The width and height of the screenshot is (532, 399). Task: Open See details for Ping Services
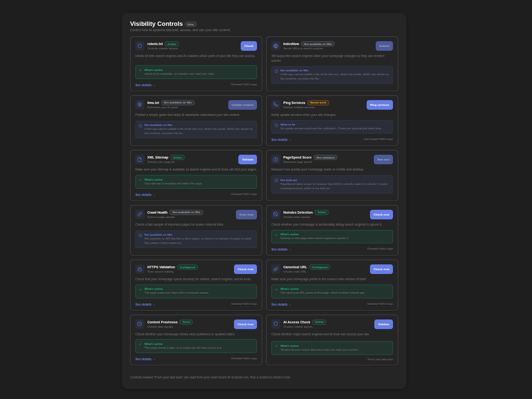pyautogui.click(x=281, y=140)
